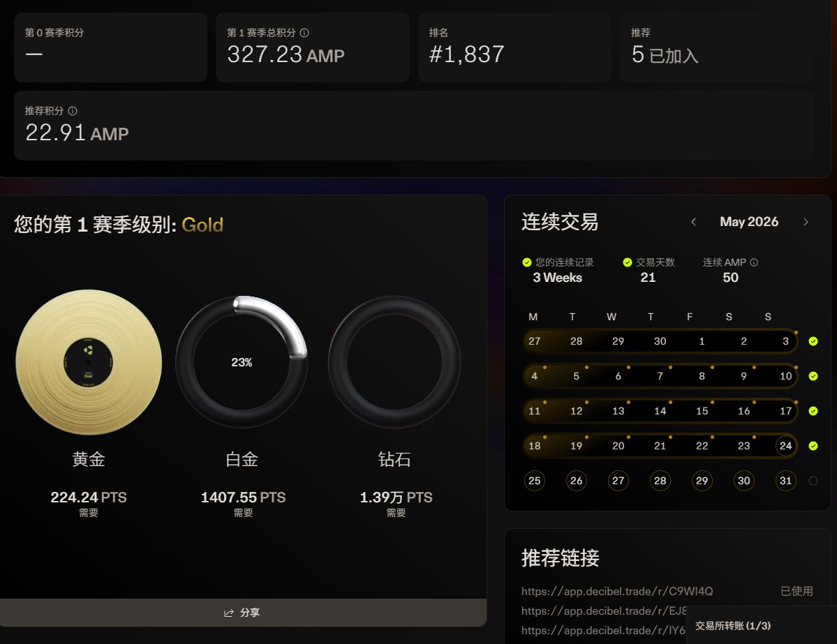Select calendar day 26
The image size is (837, 644).
(x=577, y=481)
